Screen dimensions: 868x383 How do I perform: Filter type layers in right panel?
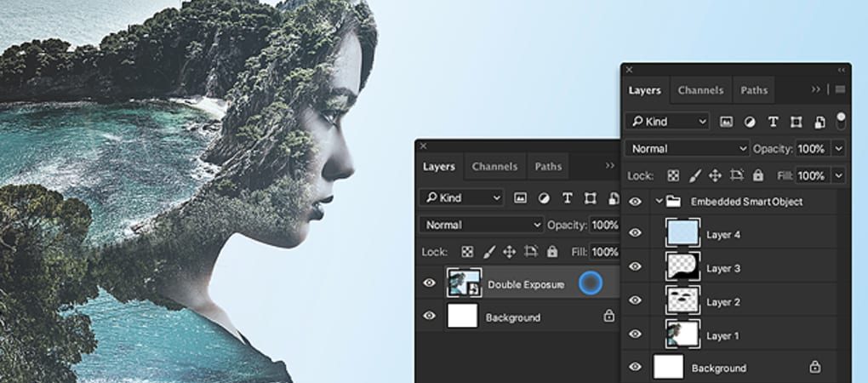[x=773, y=122]
